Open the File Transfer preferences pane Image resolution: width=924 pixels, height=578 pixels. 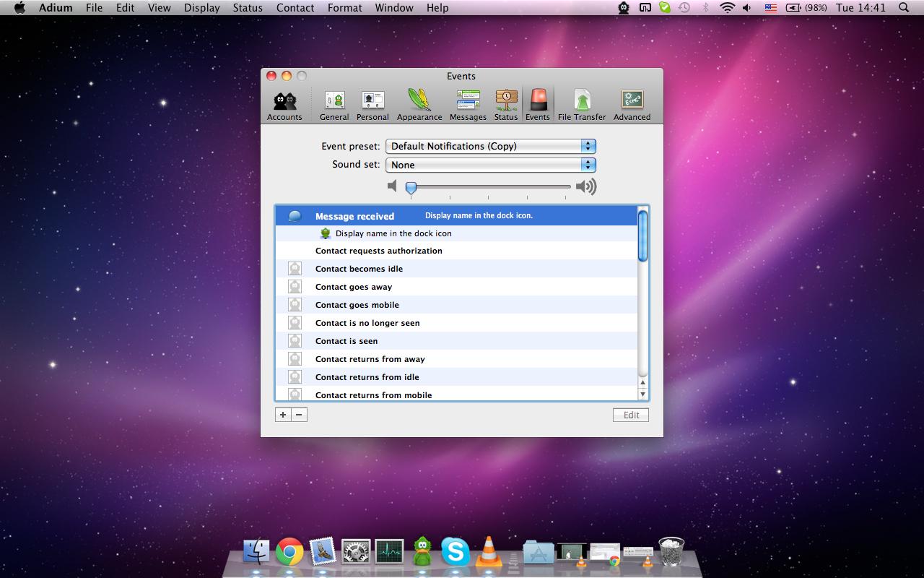[x=582, y=105]
